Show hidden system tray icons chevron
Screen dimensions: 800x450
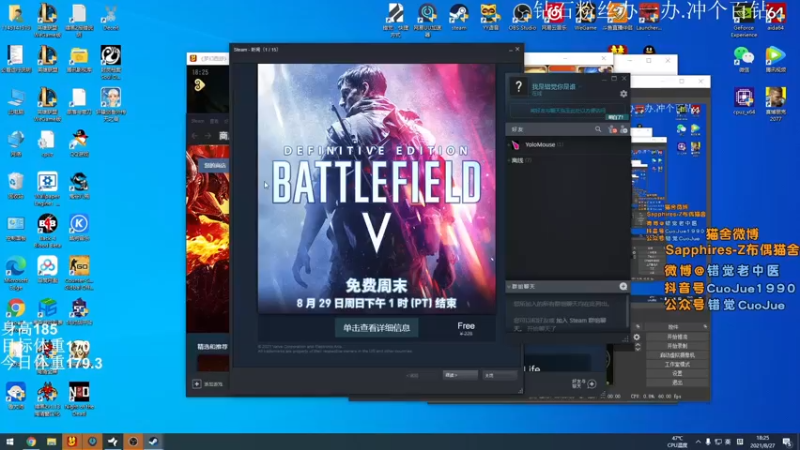(697, 442)
